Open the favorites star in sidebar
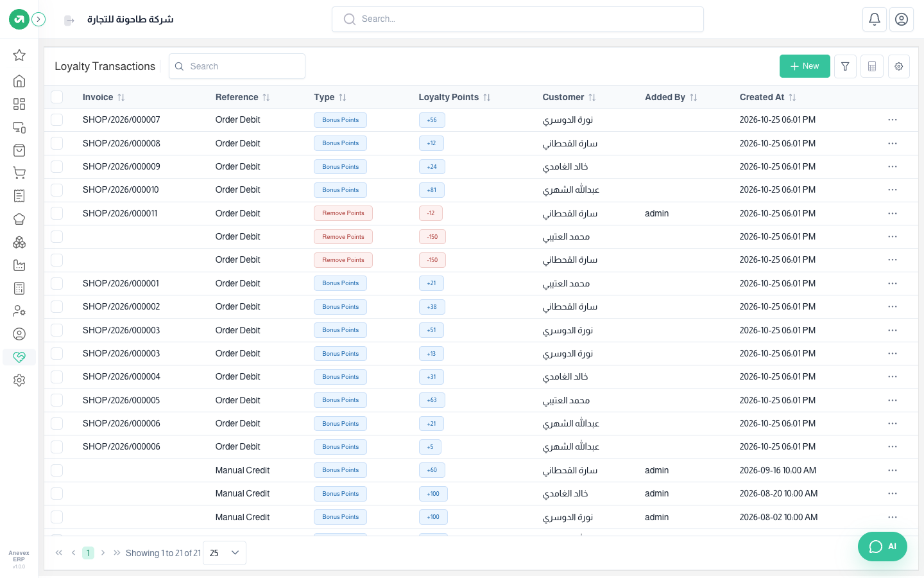The width and height of the screenshot is (924, 578). pyautogui.click(x=19, y=55)
